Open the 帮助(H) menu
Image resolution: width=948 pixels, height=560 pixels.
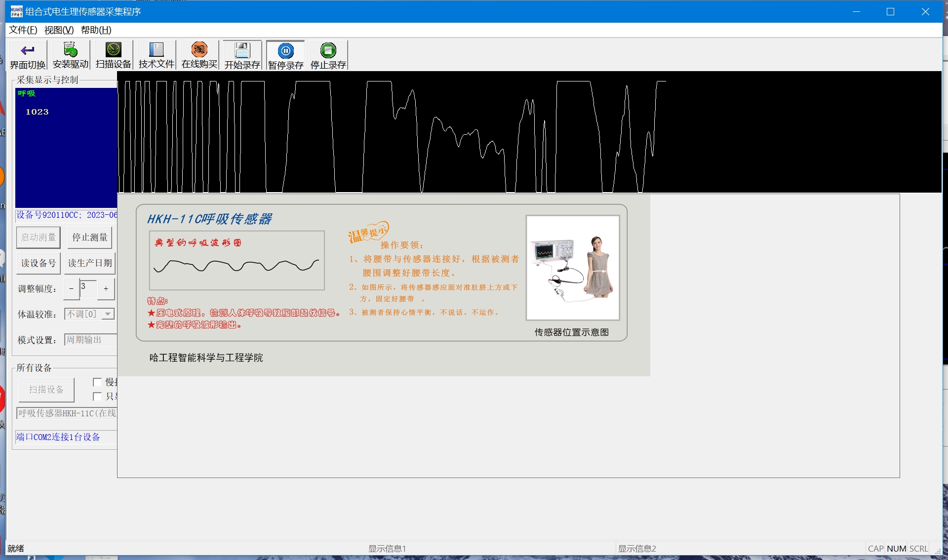pyautogui.click(x=96, y=30)
